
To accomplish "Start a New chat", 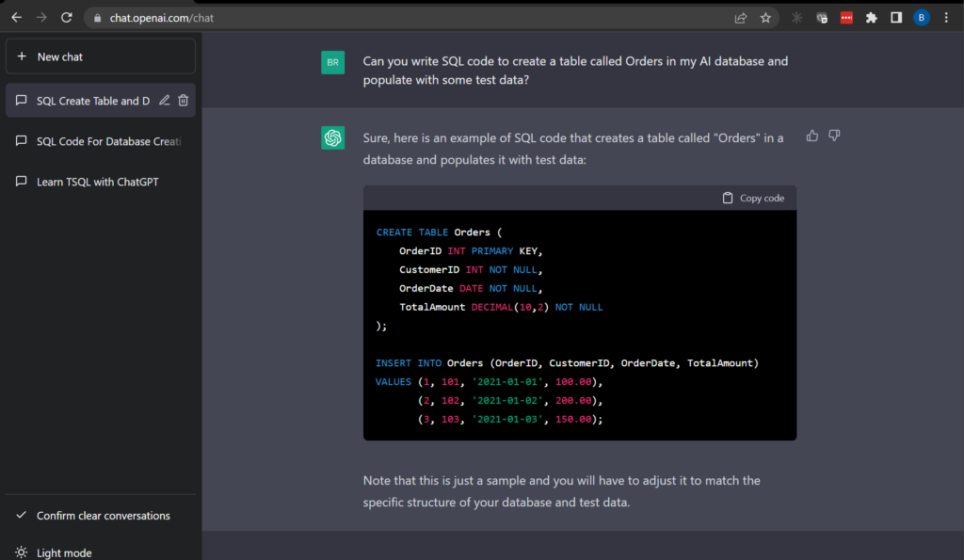I will pyautogui.click(x=100, y=56).
